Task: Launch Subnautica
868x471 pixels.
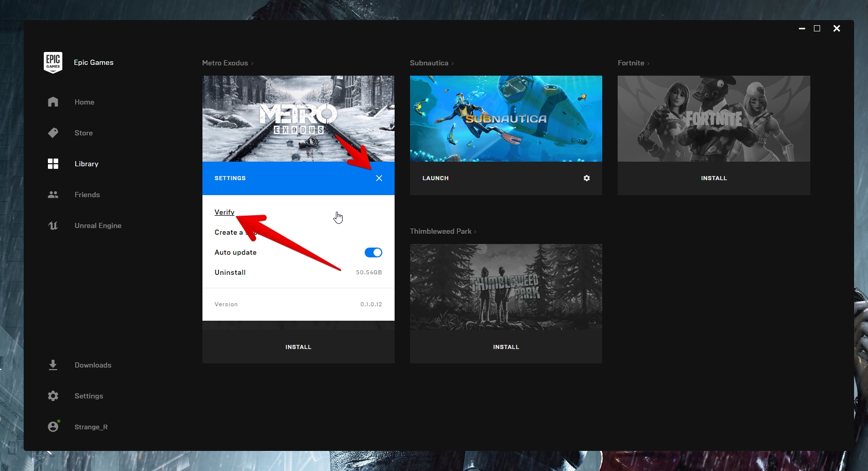Action: click(435, 178)
